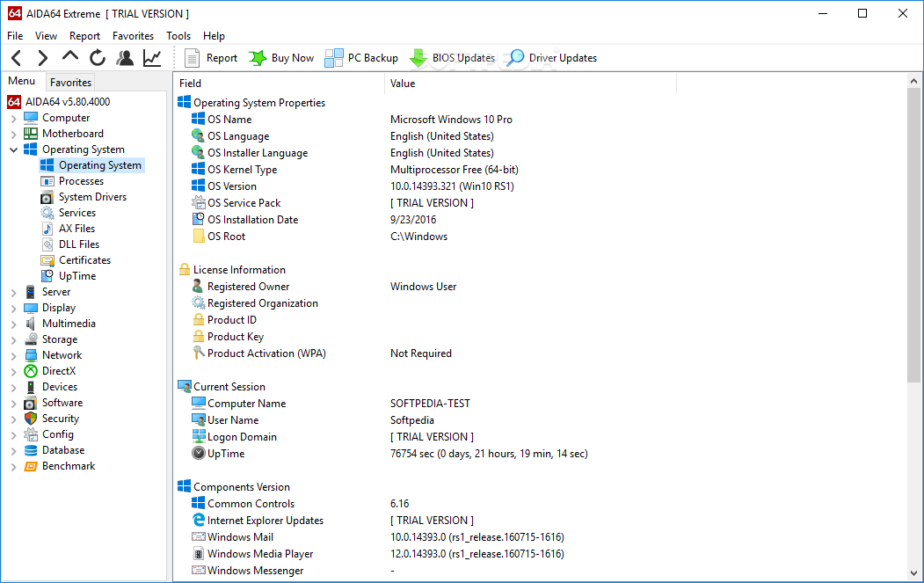Select Operating System child tree item
The image size is (924, 583).
coord(92,165)
